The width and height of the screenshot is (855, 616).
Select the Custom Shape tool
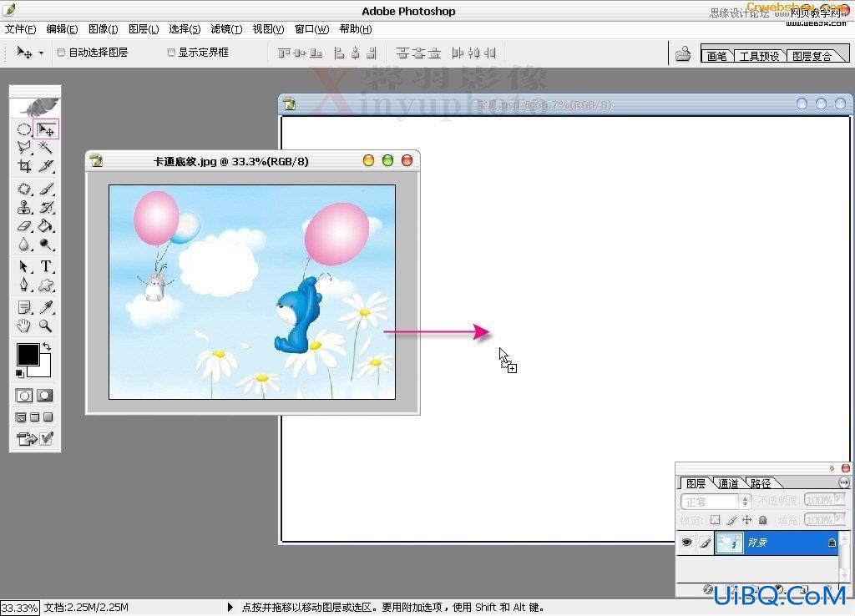tap(46, 285)
